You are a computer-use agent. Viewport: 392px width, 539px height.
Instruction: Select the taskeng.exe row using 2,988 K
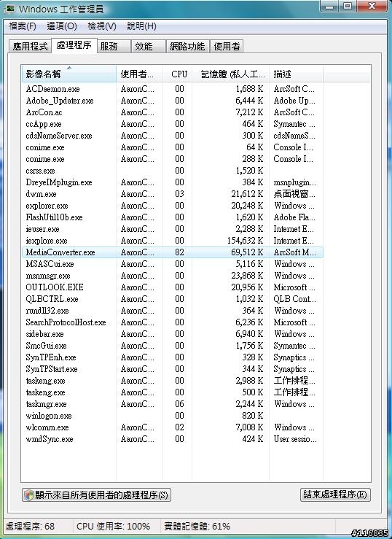(x=172, y=381)
